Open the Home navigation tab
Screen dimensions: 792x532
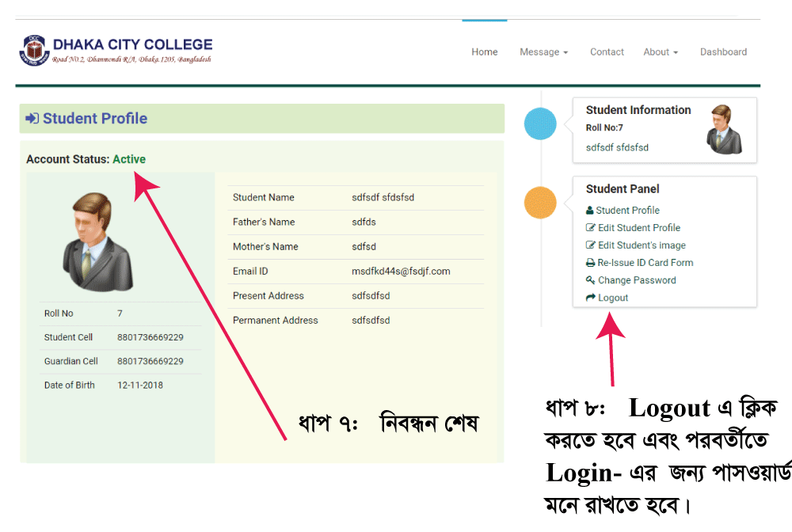(485, 52)
